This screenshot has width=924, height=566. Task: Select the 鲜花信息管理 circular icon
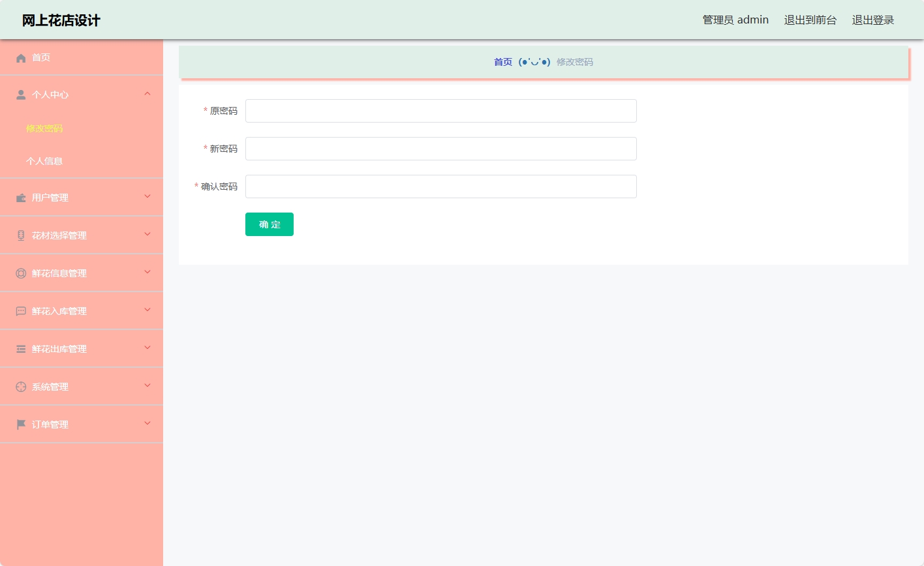[21, 273]
